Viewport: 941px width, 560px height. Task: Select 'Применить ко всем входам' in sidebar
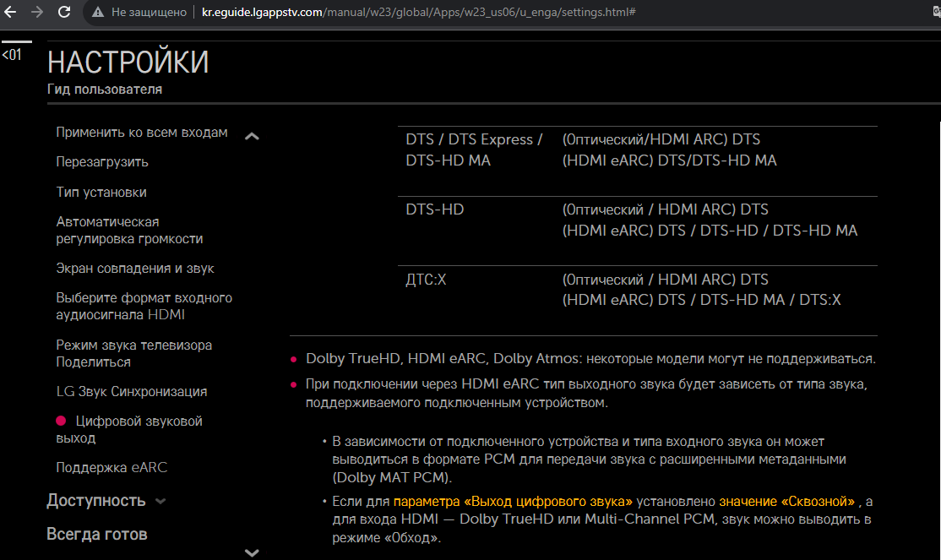[x=142, y=133]
